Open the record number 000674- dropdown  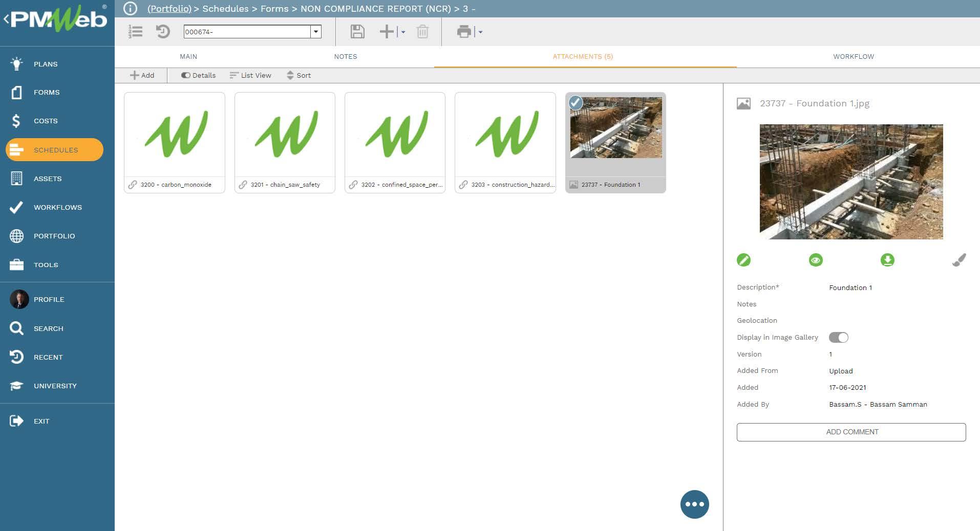(316, 32)
